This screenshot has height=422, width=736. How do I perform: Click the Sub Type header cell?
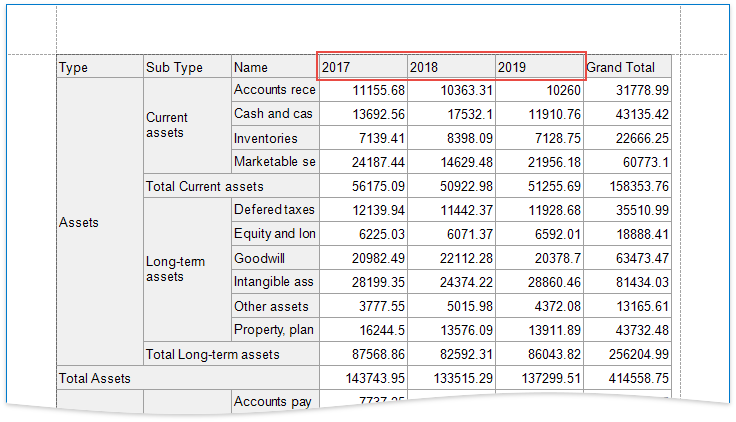coord(187,67)
